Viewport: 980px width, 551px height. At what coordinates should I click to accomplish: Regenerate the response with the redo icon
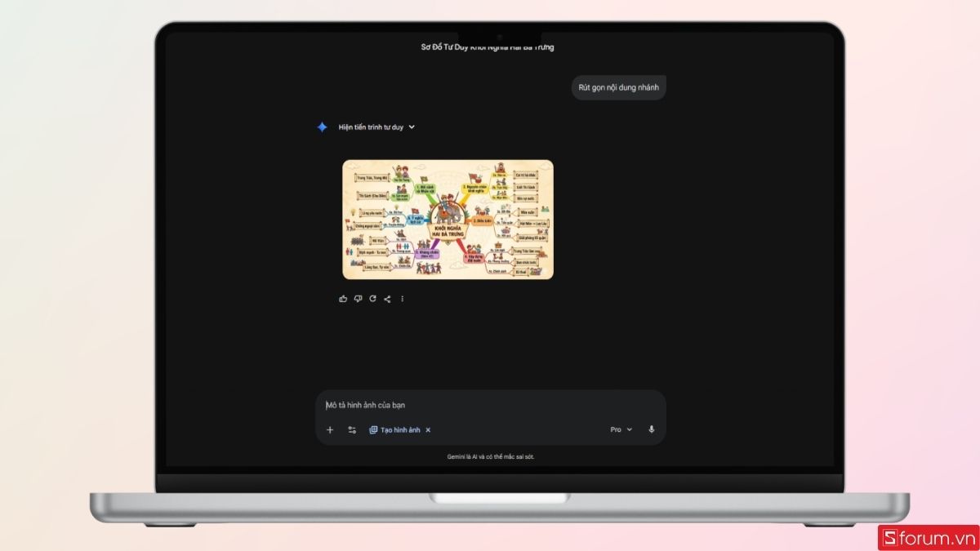tap(372, 299)
